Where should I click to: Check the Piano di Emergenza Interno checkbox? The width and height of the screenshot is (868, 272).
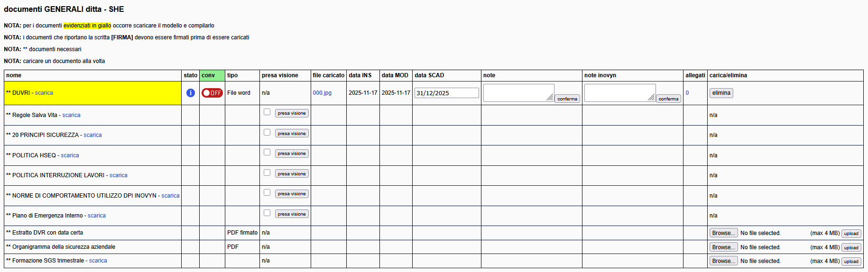click(x=267, y=213)
